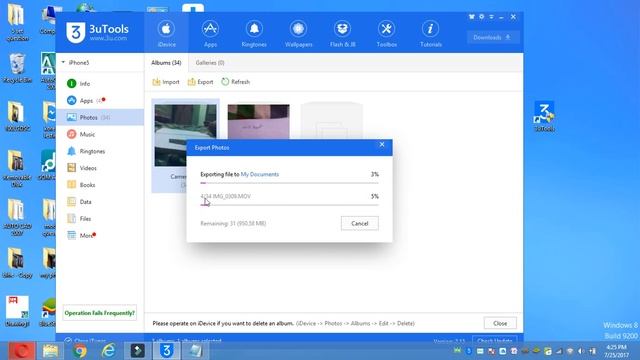The width and height of the screenshot is (640, 360).
Task: Click the Downloads button
Action: click(493, 37)
